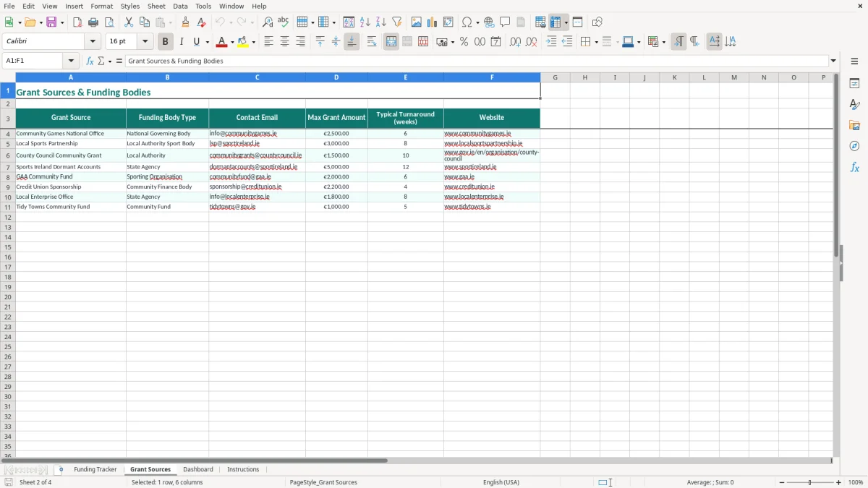Screen dimensions: 868x488
Task: Open the Font Size dropdown
Action: 145,42
